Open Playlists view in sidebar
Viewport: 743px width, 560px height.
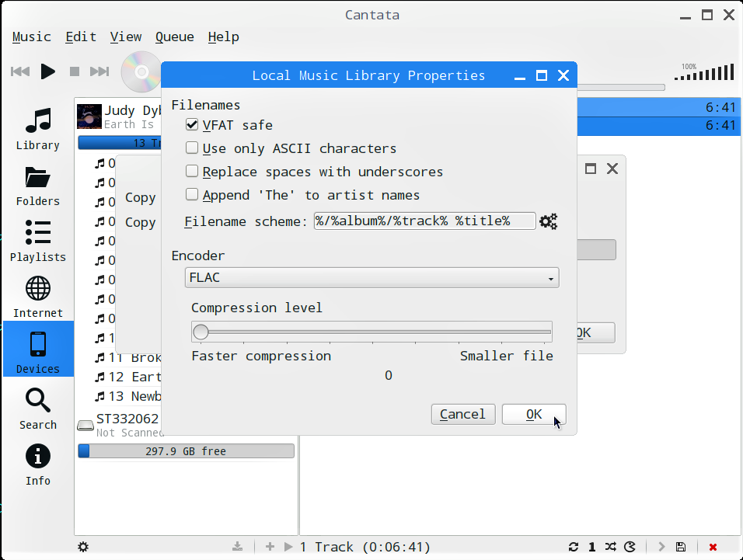click(38, 241)
